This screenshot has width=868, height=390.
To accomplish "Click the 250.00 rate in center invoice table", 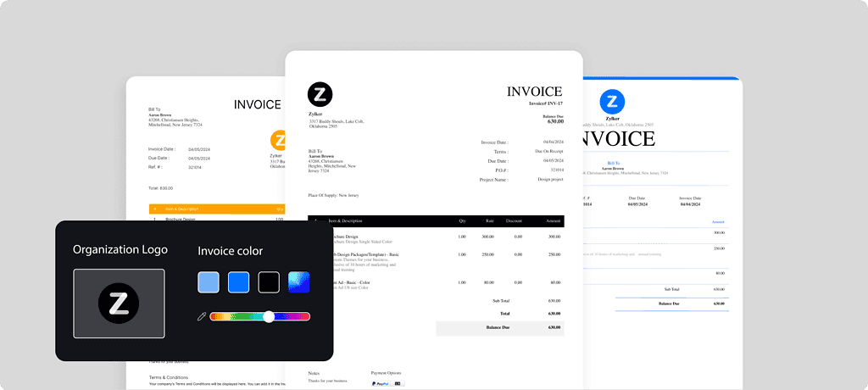I will [x=487, y=255].
